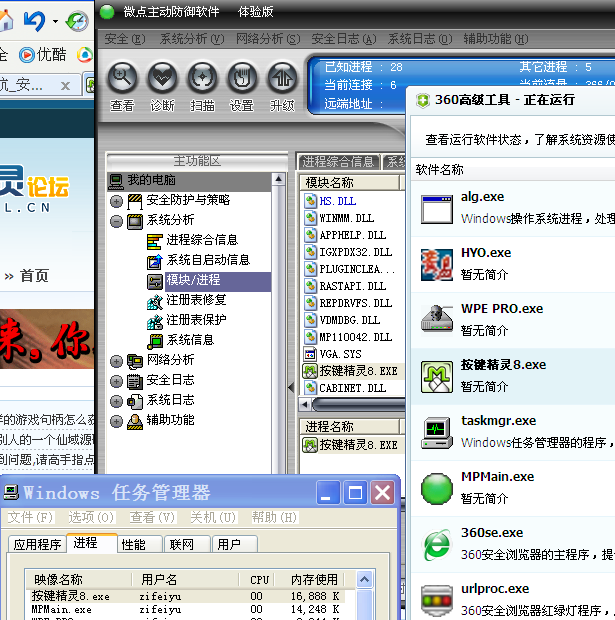
Task: Select the HYO.exe program icon
Action: tap(437, 265)
